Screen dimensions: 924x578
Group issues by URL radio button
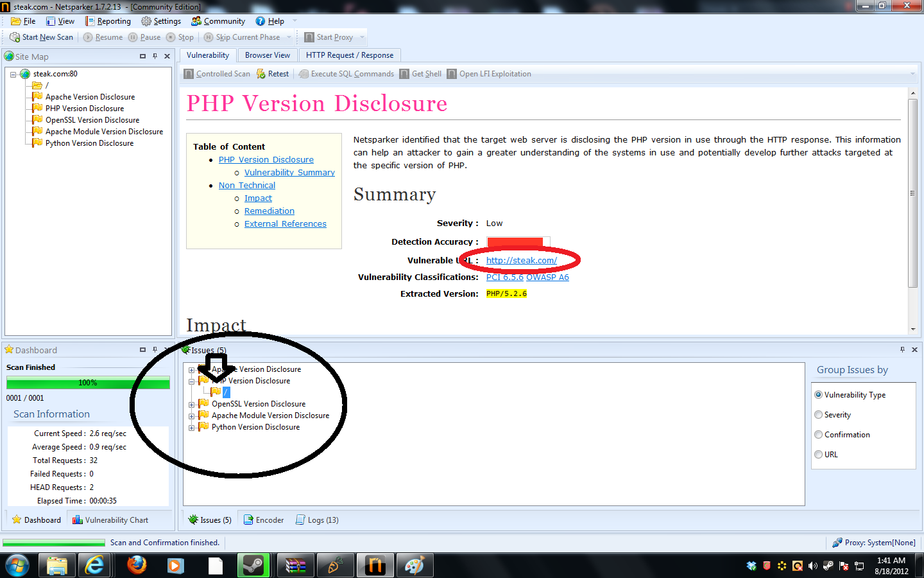[x=819, y=455]
